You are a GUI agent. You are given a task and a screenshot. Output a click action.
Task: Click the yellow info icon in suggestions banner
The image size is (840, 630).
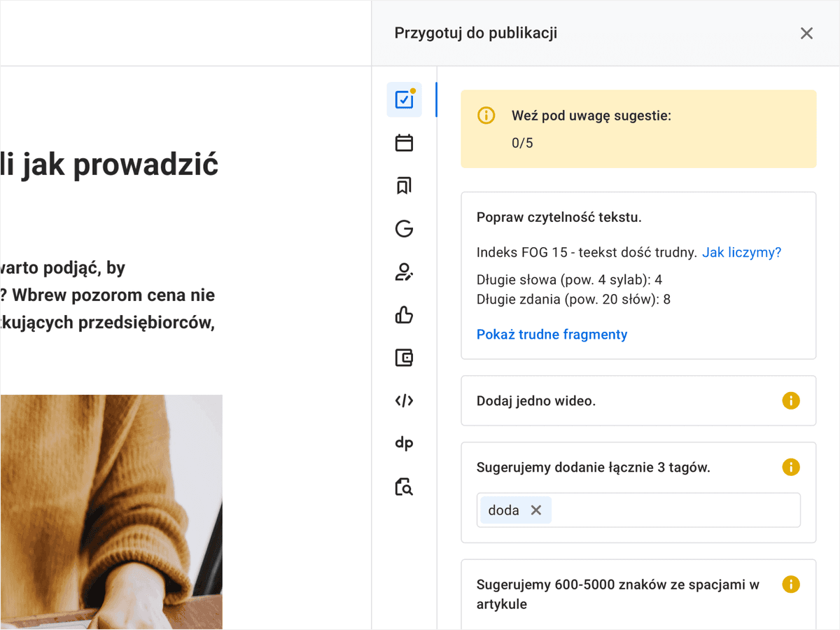[486, 115]
